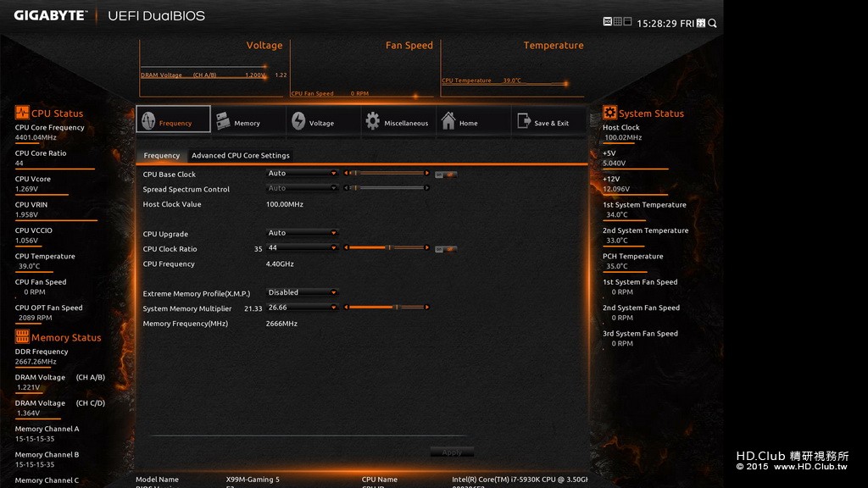Click the 1st System Temperature 34.0°C reading
Image resolution: width=868 pixels, height=488 pixels.
tap(617, 214)
